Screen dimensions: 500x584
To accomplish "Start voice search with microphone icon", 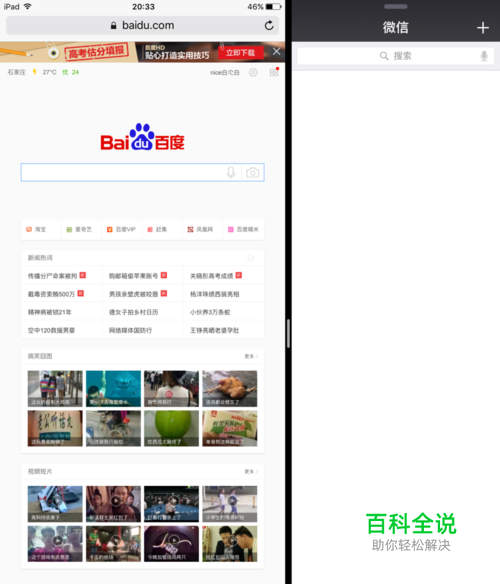I will (231, 172).
